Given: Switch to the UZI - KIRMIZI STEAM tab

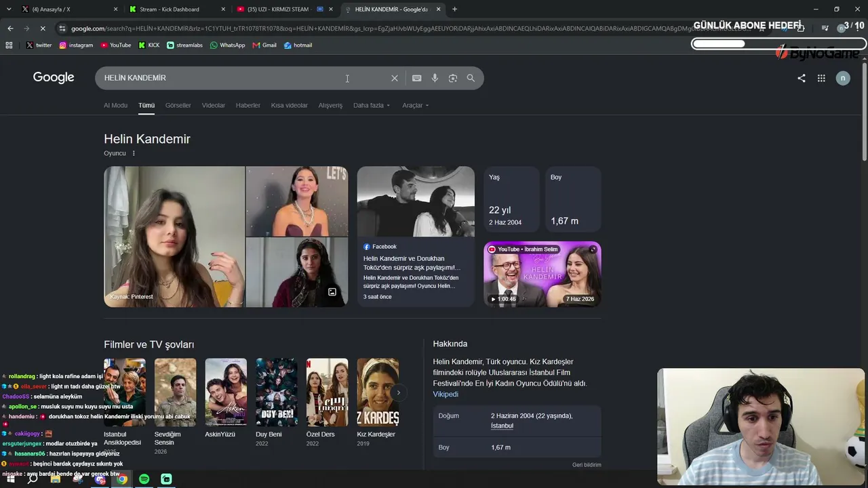Looking at the screenshot, I should pyautogui.click(x=283, y=9).
